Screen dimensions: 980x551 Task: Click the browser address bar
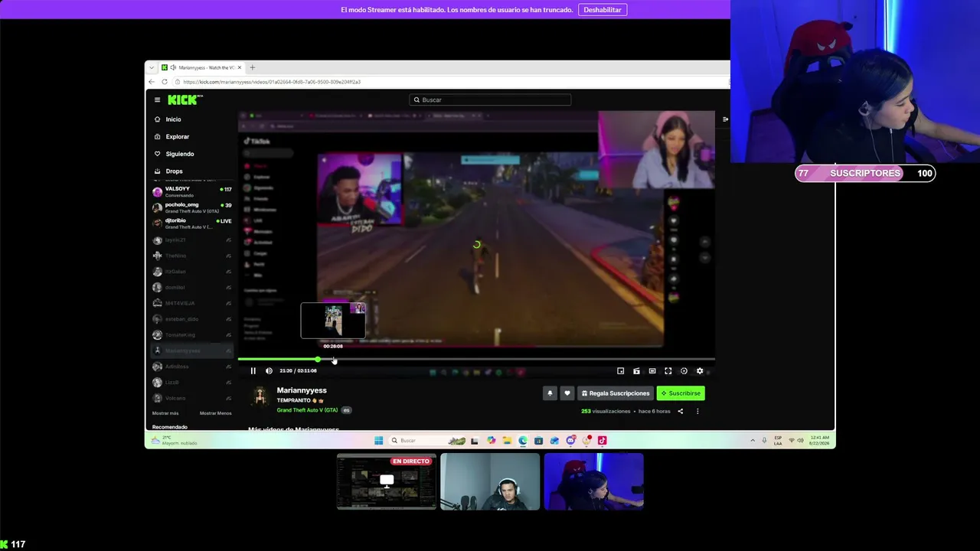(x=452, y=82)
